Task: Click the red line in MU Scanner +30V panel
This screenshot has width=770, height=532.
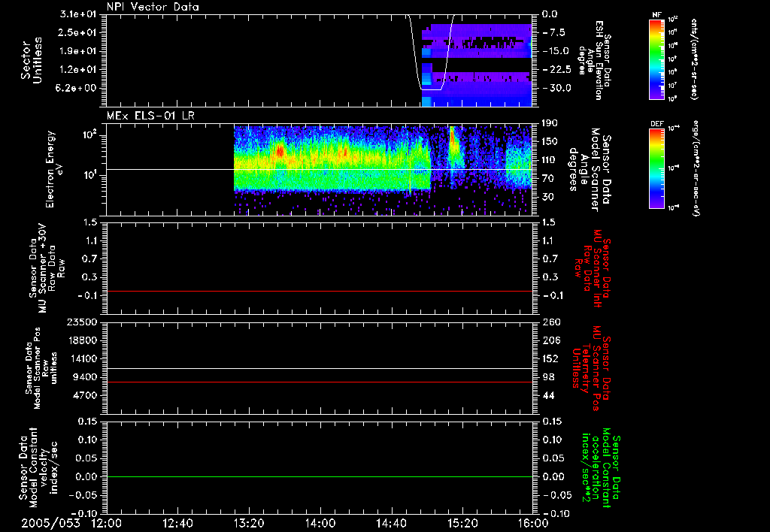Action: click(320, 291)
